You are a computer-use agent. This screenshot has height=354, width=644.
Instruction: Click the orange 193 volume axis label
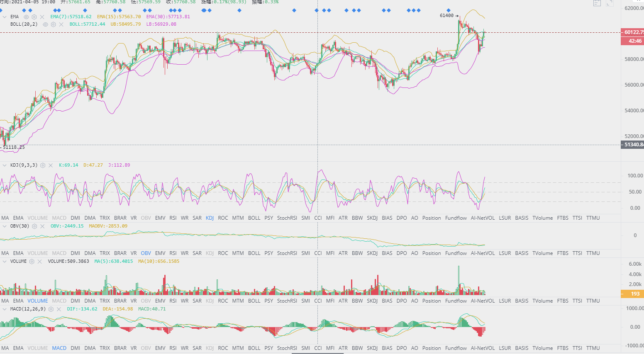[632, 294]
